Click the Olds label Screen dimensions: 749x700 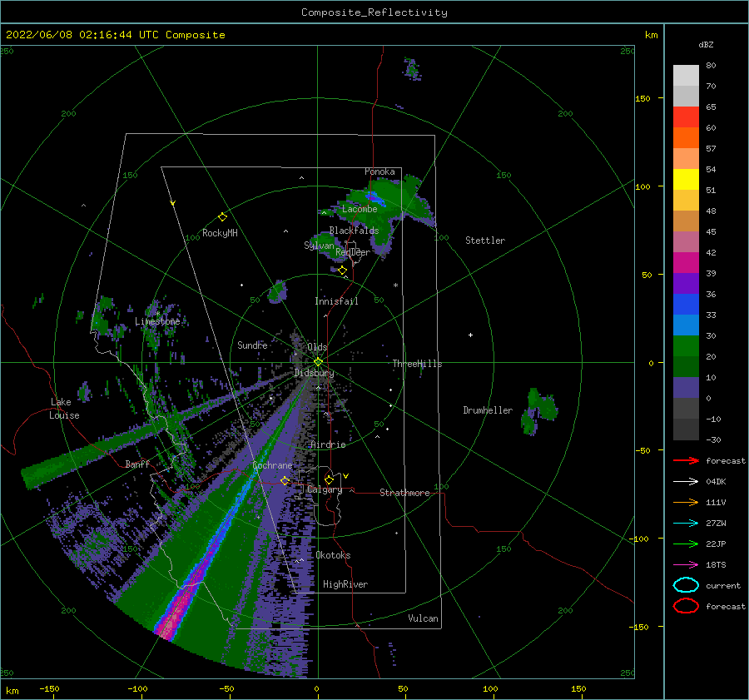[317, 347]
